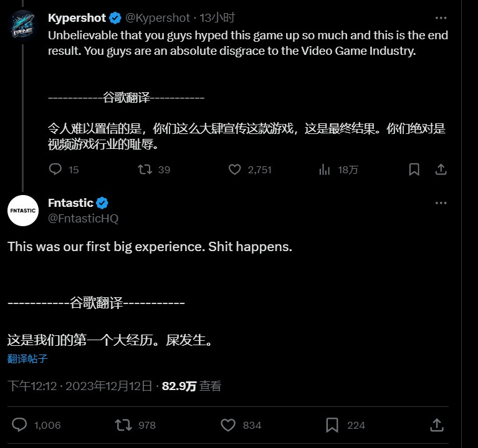Click the 13小时 timestamp on Kypershot's tweet
The height and width of the screenshot is (448, 478).
[217, 18]
